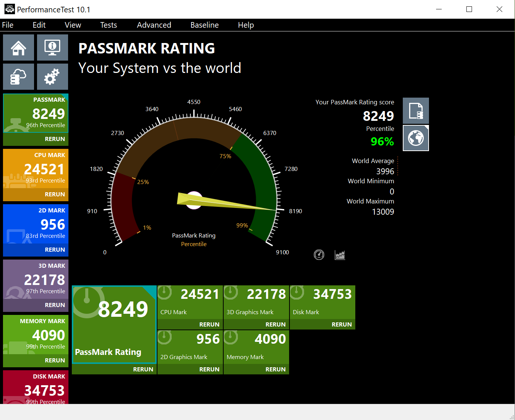Click the 75% marker on the gauge
Viewport: 515px width, 420px height.
[225, 156]
